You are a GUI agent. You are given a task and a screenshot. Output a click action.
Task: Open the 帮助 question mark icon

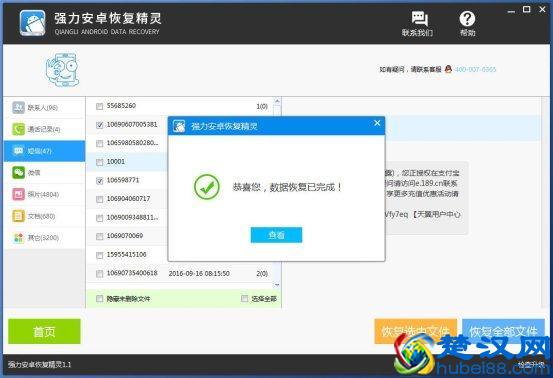(x=467, y=18)
